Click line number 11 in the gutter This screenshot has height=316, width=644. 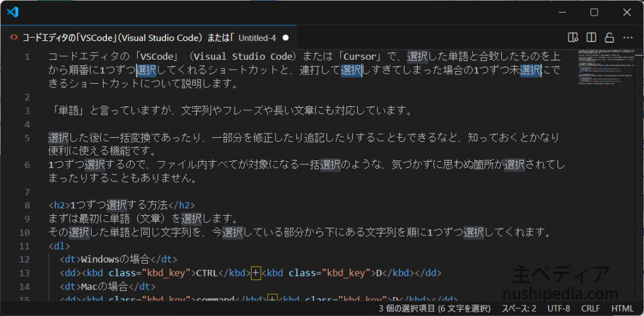click(x=25, y=247)
